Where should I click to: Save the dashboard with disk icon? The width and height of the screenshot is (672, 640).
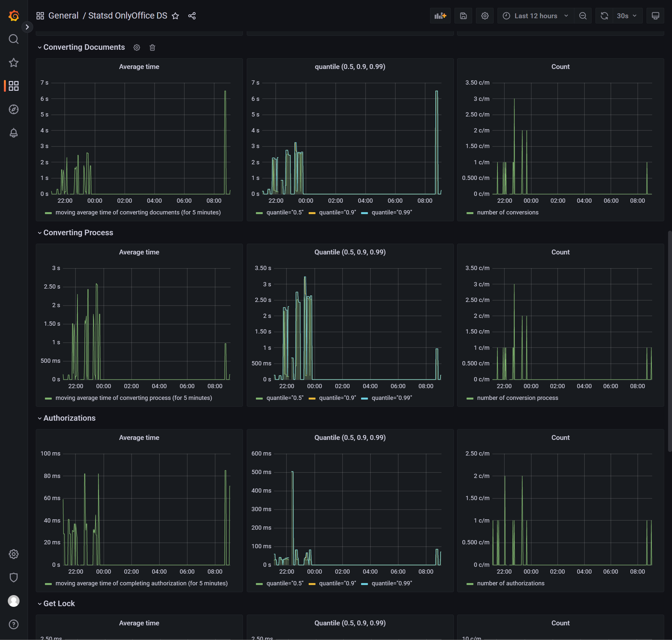tap(463, 16)
